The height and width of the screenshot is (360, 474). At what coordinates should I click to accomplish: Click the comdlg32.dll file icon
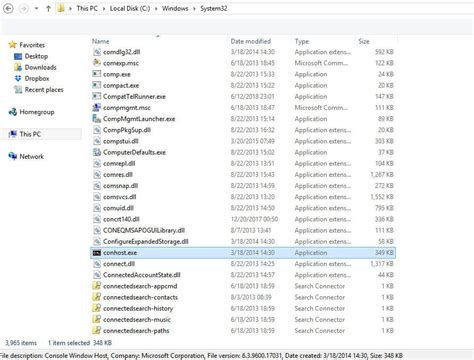97,52
